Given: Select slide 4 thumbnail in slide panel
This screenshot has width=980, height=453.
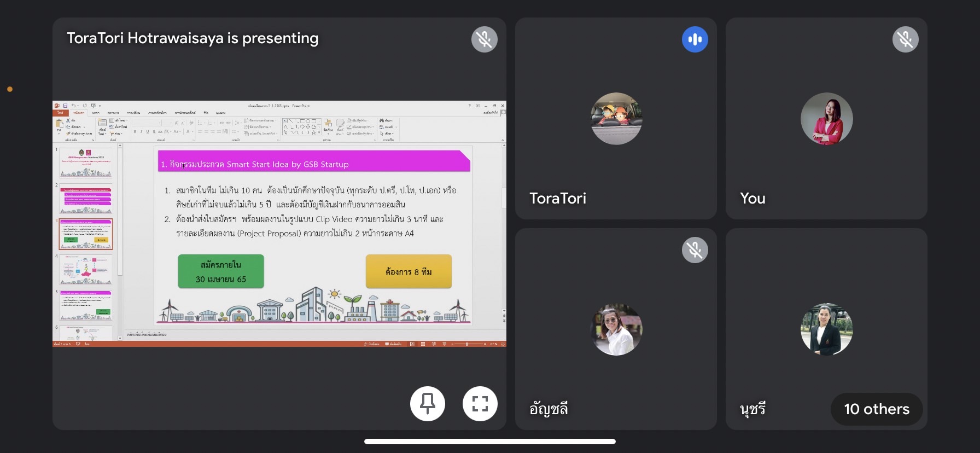Looking at the screenshot, I should pos(86,269).
